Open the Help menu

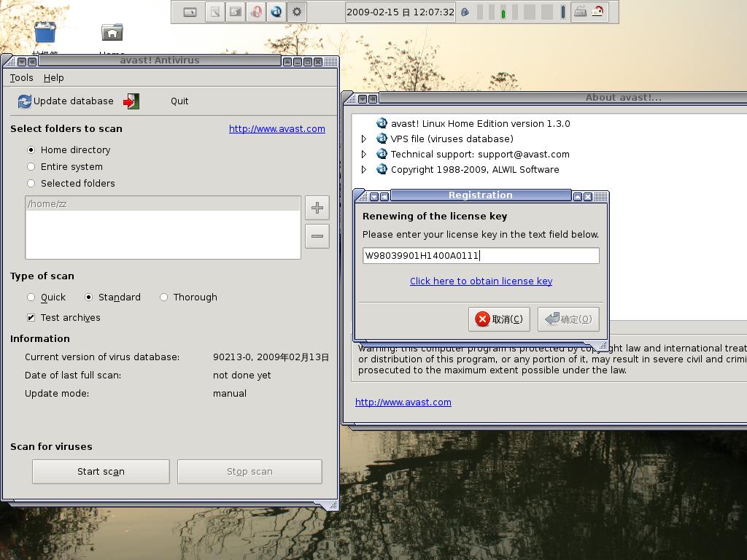click(53, 77)
